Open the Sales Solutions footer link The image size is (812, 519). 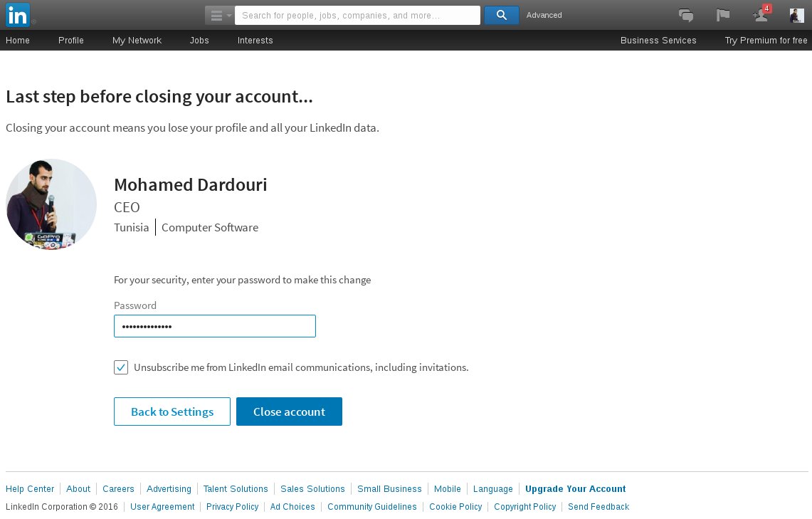pyautogui.click(x=312, y=489)
